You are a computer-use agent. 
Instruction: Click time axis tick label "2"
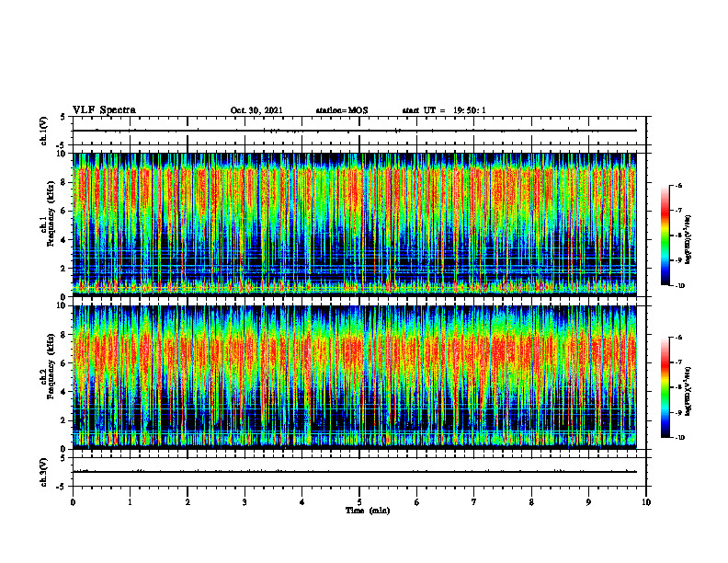tap(188, 502)
